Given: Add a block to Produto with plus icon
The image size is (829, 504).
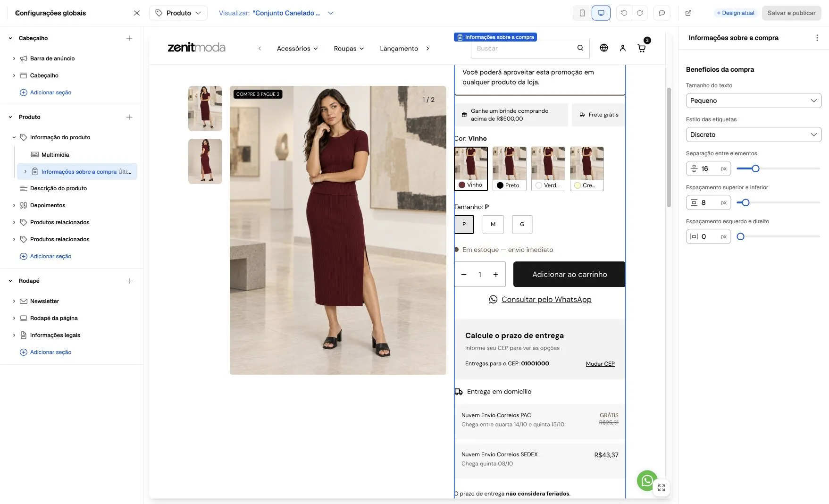Looking at the screenshot, I should [x=129, y=117].
